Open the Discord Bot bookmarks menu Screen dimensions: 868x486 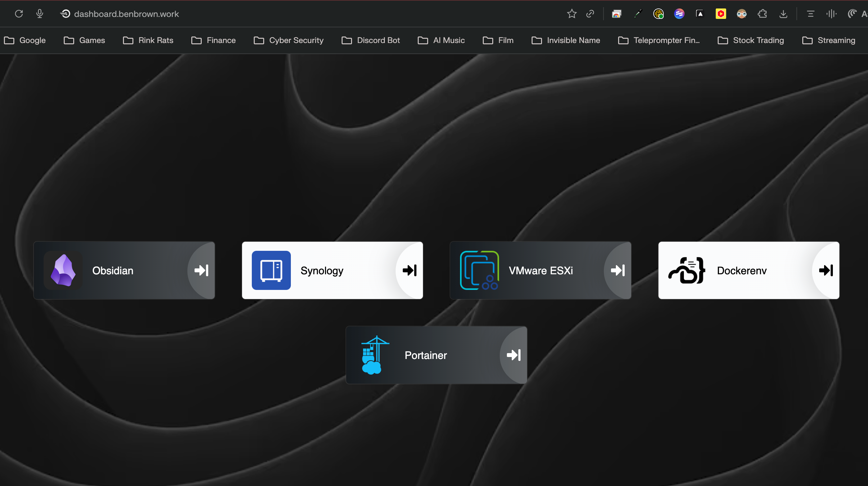(371, 40)
